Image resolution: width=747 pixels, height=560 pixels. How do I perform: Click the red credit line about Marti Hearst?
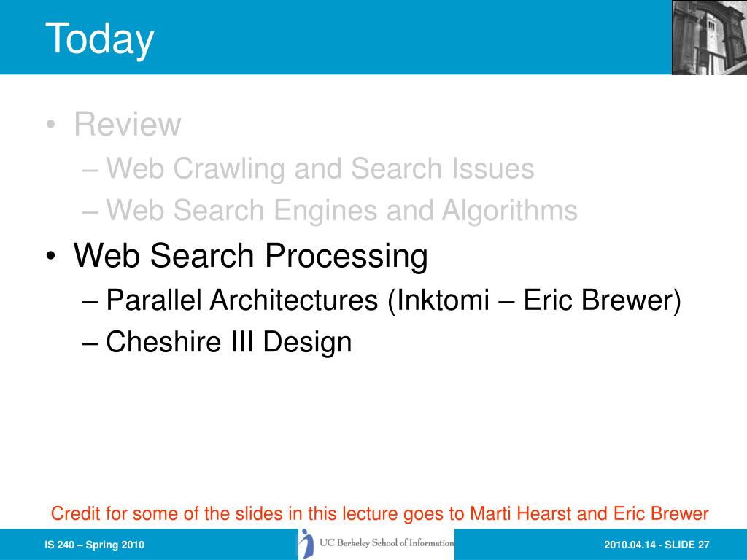(379, 514)
